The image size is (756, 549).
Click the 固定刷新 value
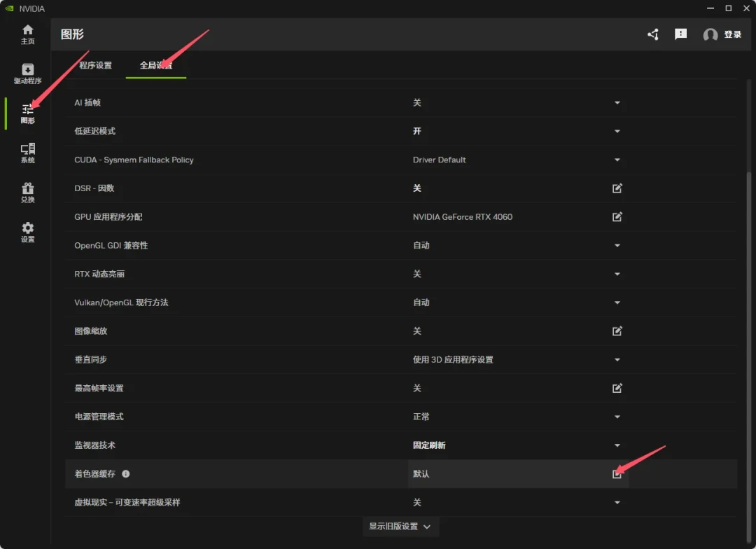[429, 445]
